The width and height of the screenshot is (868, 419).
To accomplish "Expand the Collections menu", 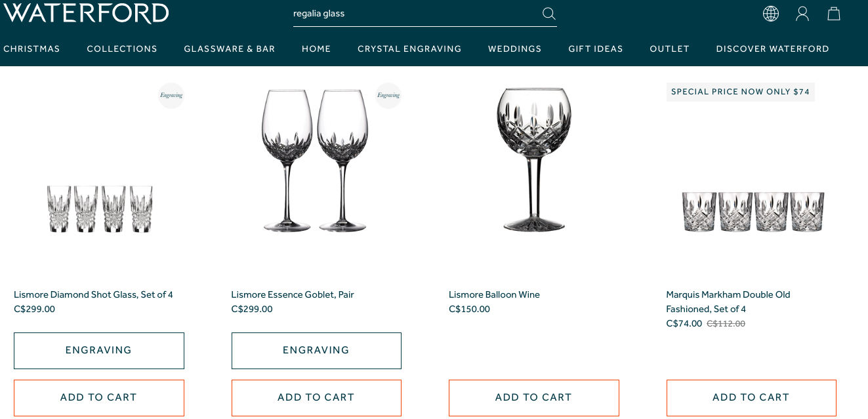I will [122, 49].
